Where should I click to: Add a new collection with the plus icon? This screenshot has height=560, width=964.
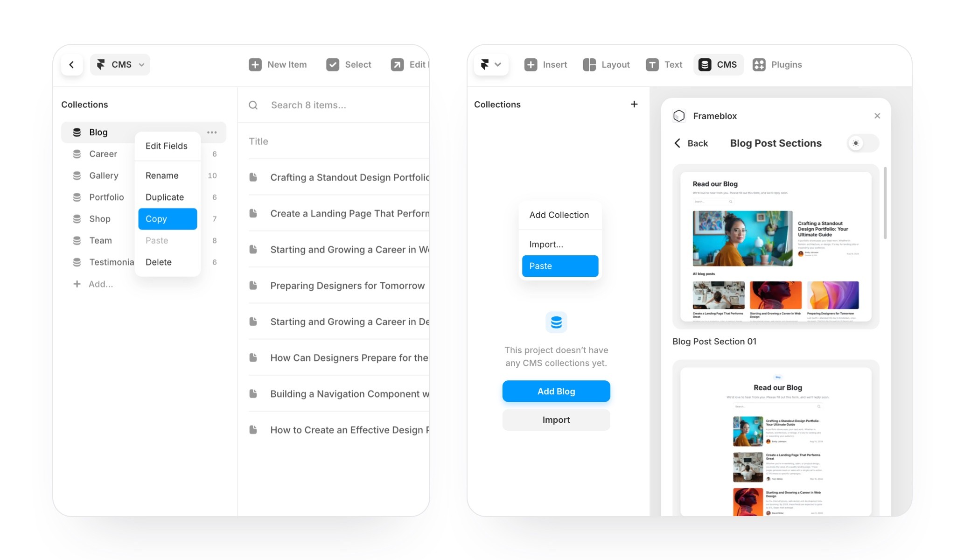634,104
